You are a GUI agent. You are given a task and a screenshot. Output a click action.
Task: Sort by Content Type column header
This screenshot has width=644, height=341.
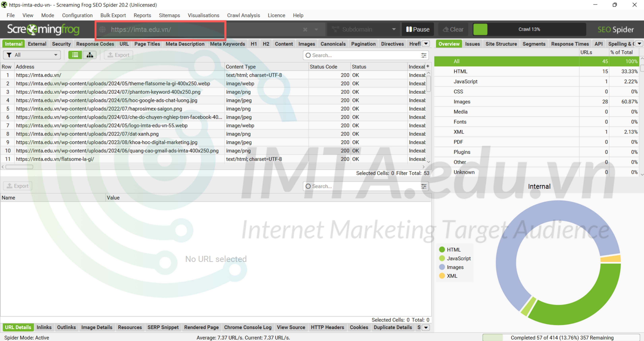[x=266, y=67]
